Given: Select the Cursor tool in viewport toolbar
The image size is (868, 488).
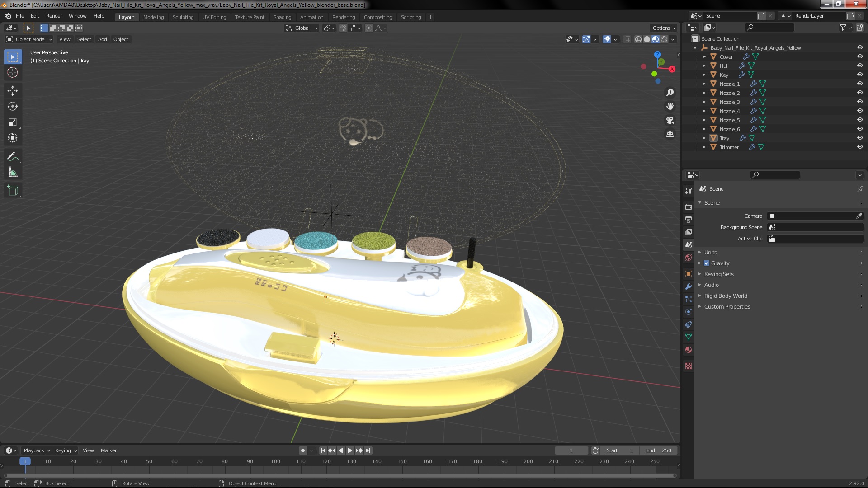Looking at the screenshot, I should pyautogui.click(x=13, y=72).
